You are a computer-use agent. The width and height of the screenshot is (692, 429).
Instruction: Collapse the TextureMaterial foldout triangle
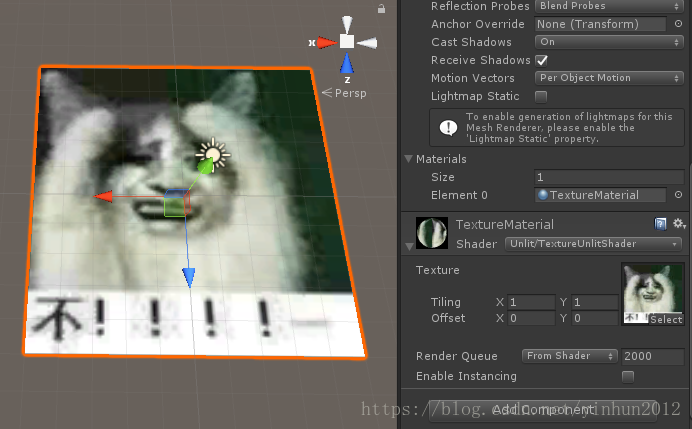pyautogui.click(x=409, y=246)
